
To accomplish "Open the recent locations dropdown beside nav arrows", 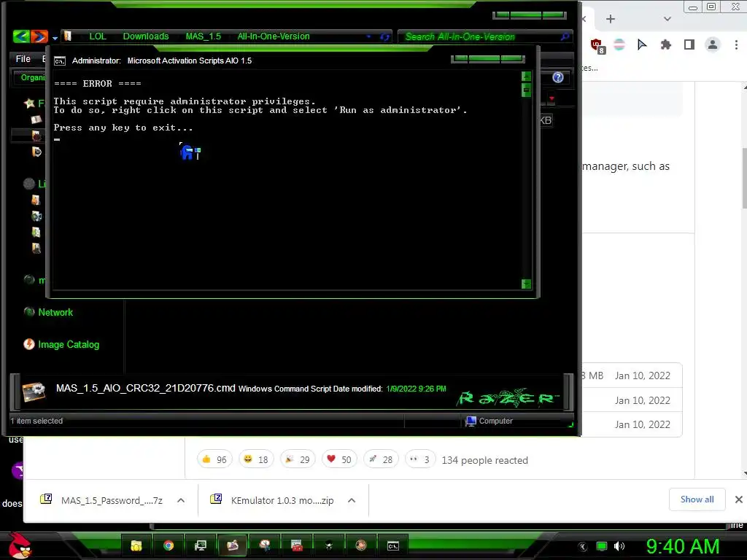I will click(55, 38).
